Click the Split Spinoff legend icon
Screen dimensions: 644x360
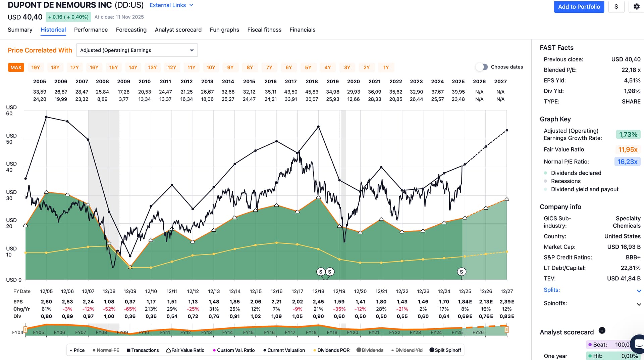(x=432, y=350)
